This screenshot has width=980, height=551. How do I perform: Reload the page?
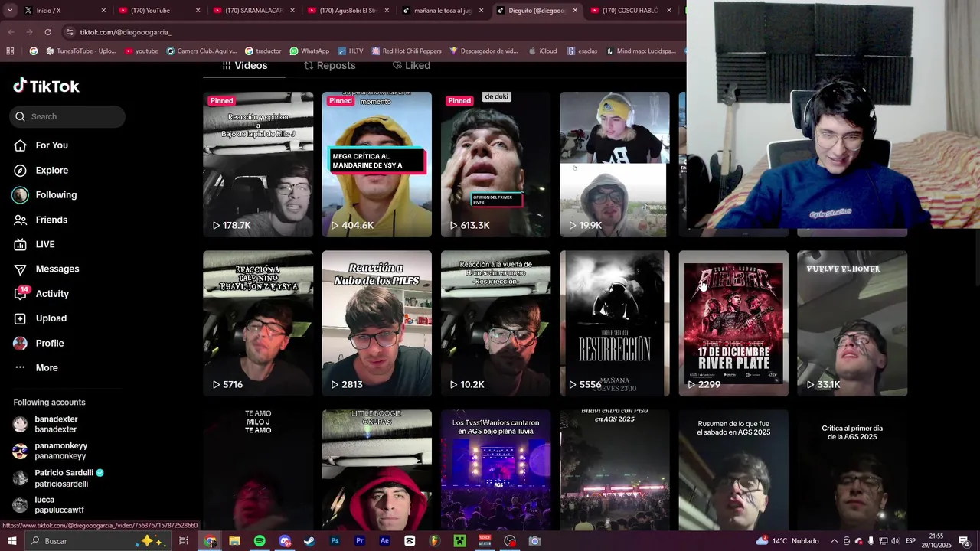(47, 32)
